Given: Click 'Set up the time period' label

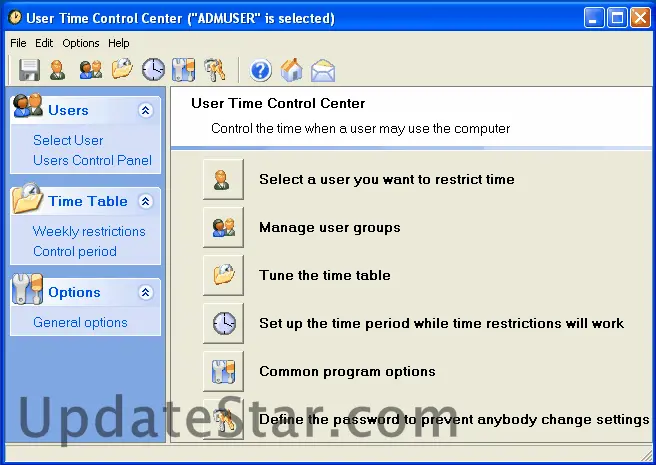Looking at the screenshot, I should [441, 323].
